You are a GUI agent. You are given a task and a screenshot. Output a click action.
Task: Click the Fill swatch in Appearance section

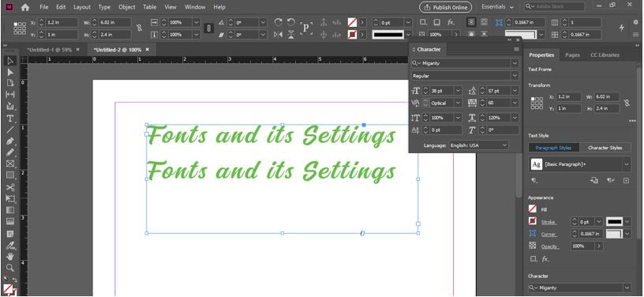click(x=533, y=209)
